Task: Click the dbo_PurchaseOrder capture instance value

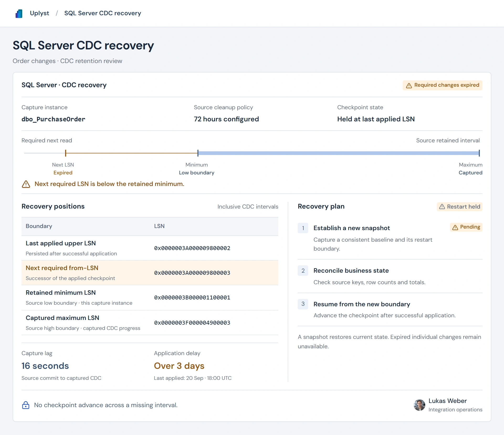Action: 53,119
